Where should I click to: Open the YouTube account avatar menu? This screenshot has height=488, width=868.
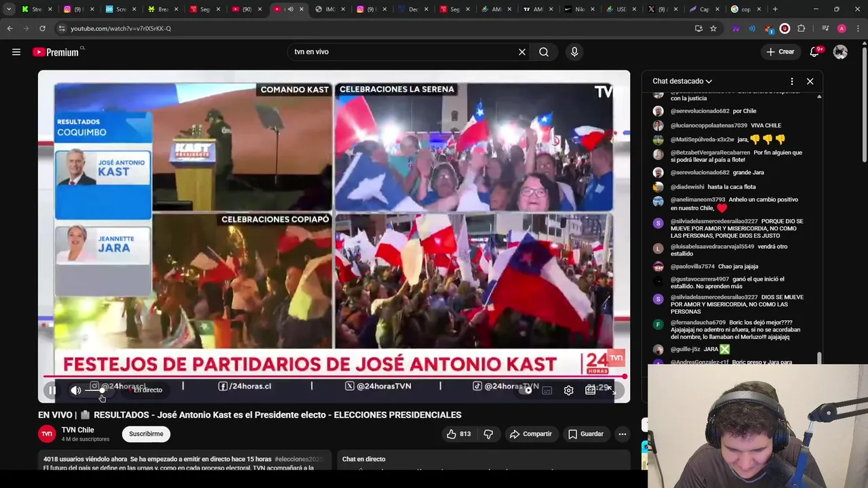pyautogui.click(x=840, y=52)
